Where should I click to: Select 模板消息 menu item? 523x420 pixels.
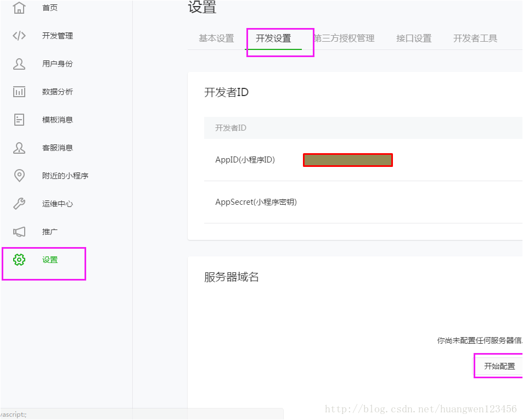58,120
